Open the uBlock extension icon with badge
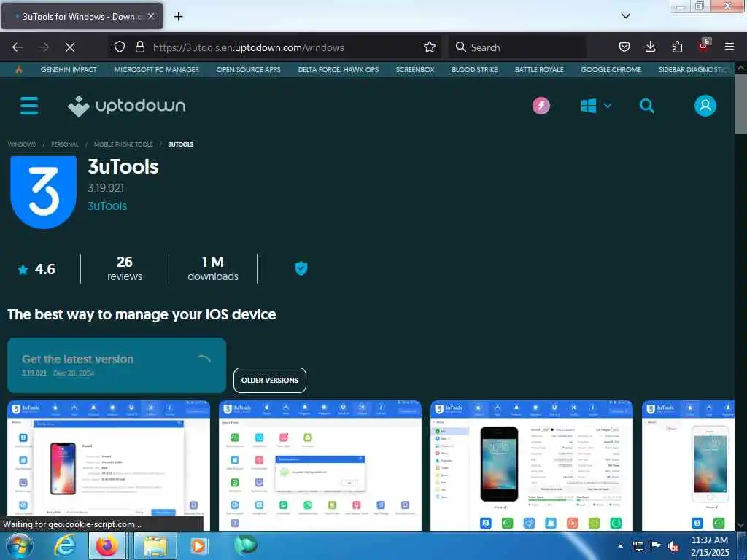The width and height of the screenshot is (747, 560). coord(704,46)
